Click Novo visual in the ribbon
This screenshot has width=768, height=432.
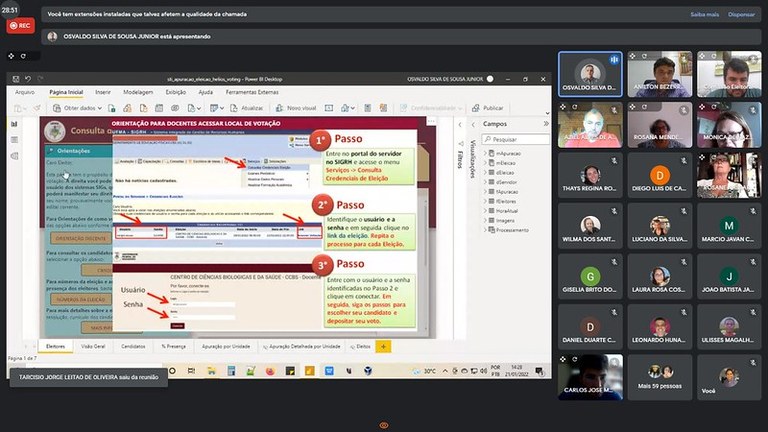pos(297,108)
